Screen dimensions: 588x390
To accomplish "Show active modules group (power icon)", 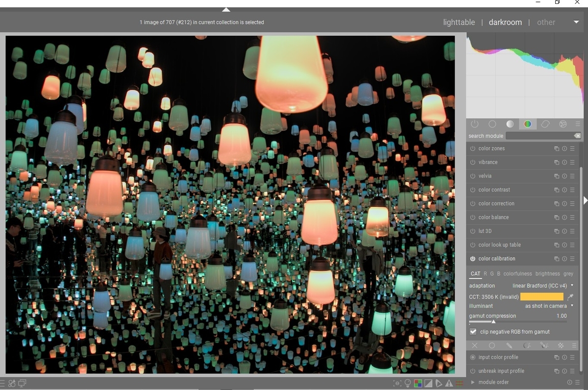I will coord(474,124).
